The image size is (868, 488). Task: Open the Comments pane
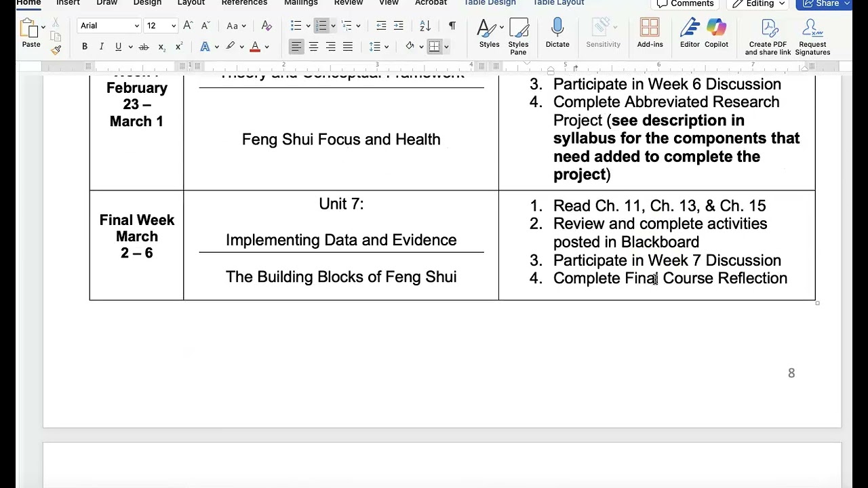coord(686,4)
